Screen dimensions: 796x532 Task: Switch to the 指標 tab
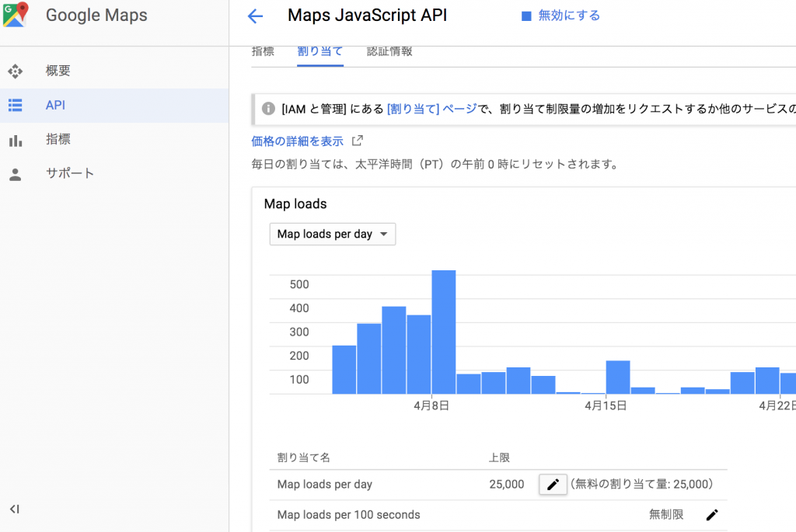pyautogui.click(x=263, y=52)
